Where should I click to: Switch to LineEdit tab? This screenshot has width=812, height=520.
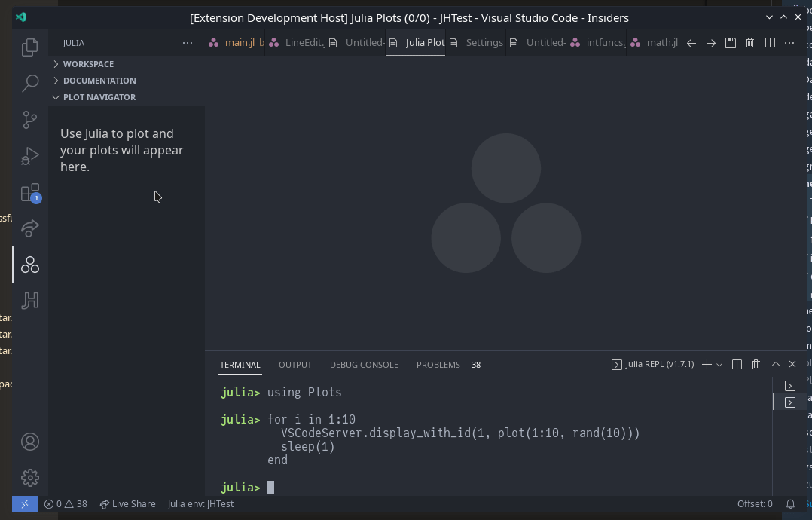[297, 43]
